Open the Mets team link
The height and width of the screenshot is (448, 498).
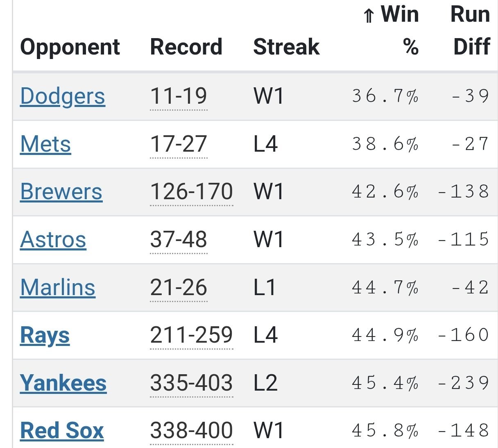(x=45, y=144)
